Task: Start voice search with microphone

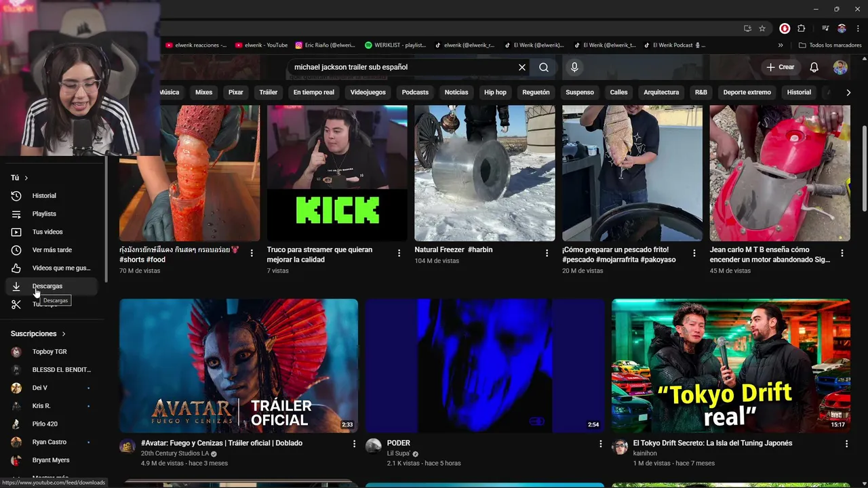Action: 574,67
